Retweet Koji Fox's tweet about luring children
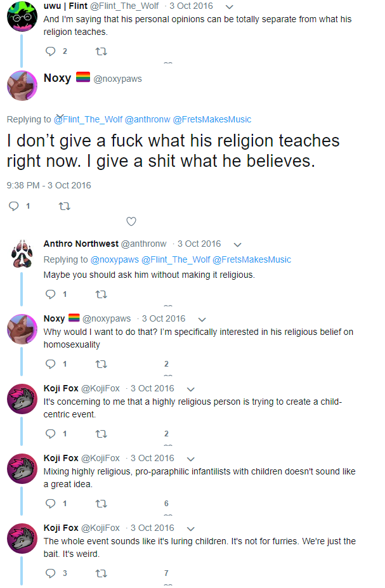 pos(101,573)
